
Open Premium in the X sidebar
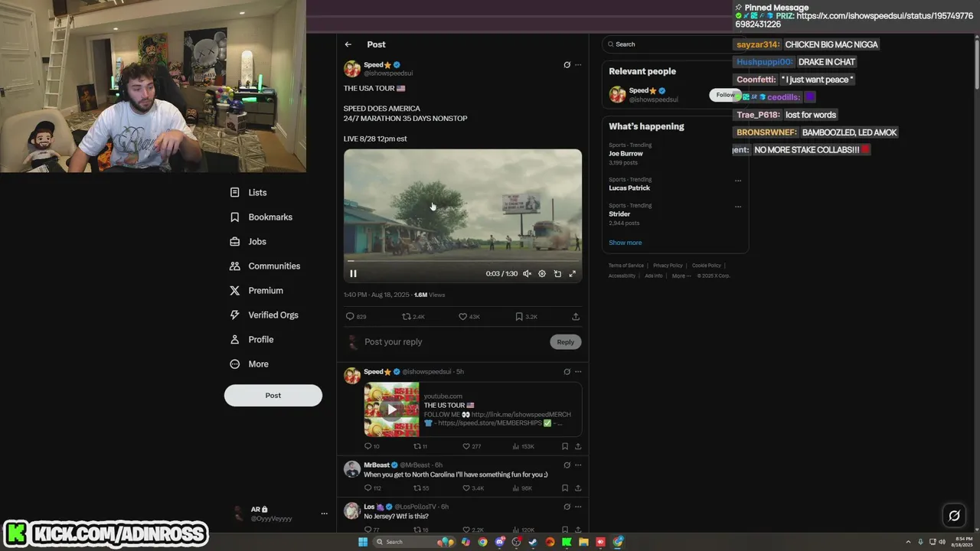tap(256, 291)
